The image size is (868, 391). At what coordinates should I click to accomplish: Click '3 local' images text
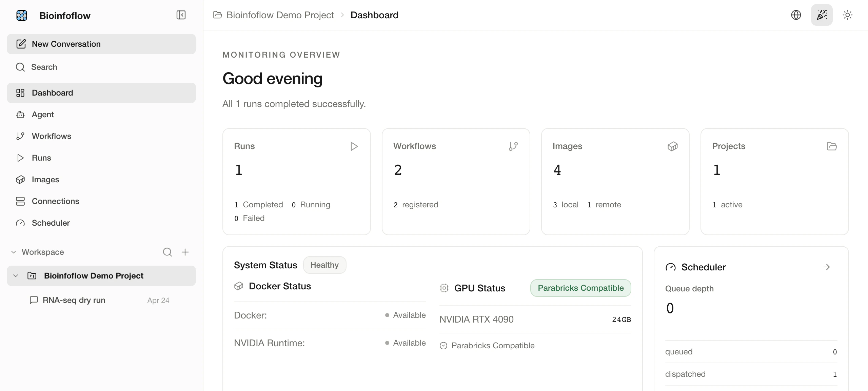(566, 205)
